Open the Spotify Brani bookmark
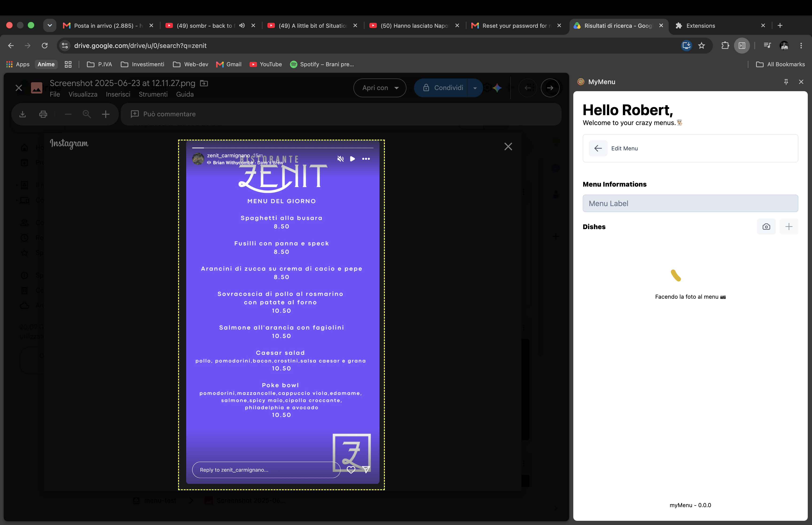This screenshot has height=525, width=812. (x=322, y=64)
